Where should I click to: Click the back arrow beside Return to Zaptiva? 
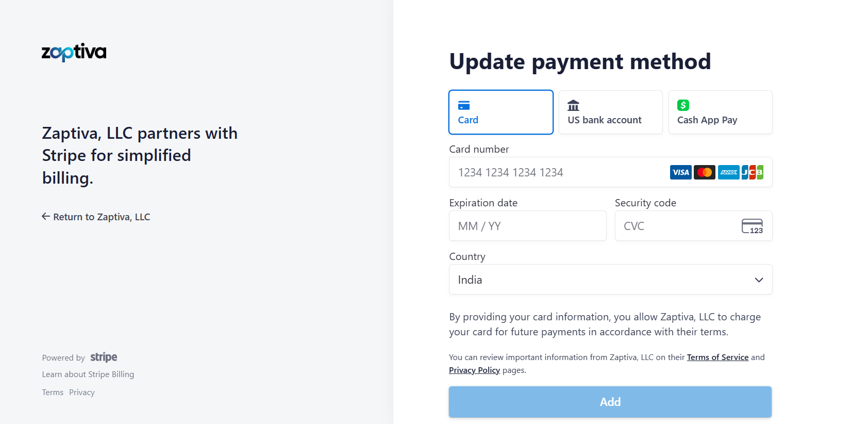(x=46, y=217)
